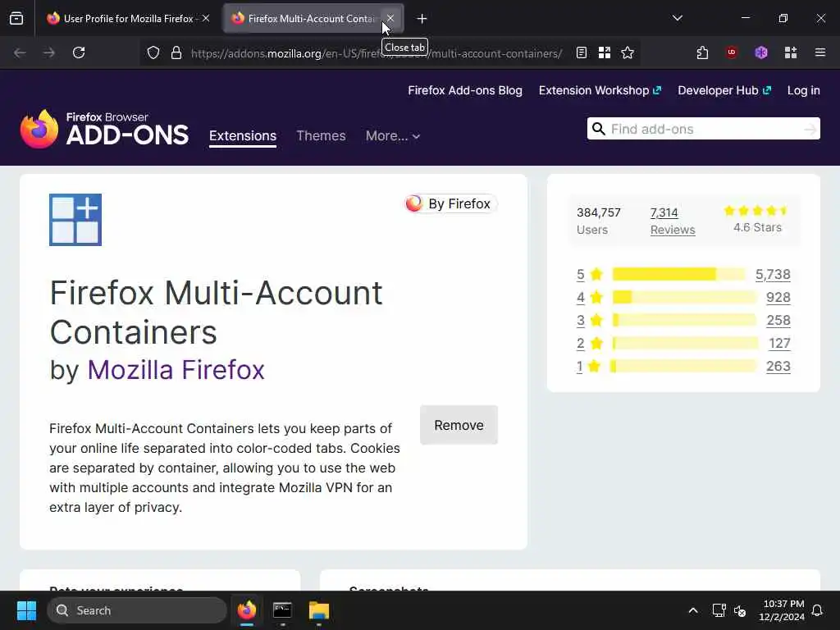Open the Mozilla Firefox author link

coord(176,370)
